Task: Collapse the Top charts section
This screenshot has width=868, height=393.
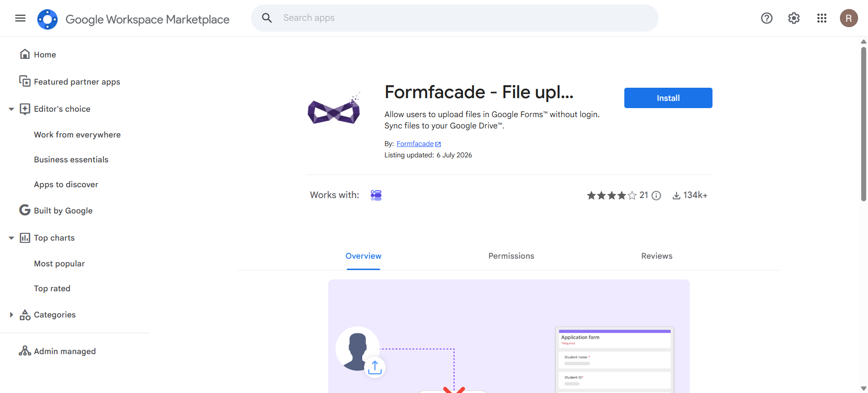Action: [11, 238]
